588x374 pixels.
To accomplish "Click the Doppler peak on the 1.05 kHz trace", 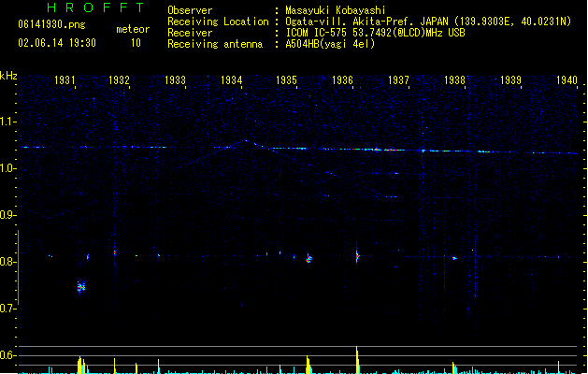I will click(246, 141).
